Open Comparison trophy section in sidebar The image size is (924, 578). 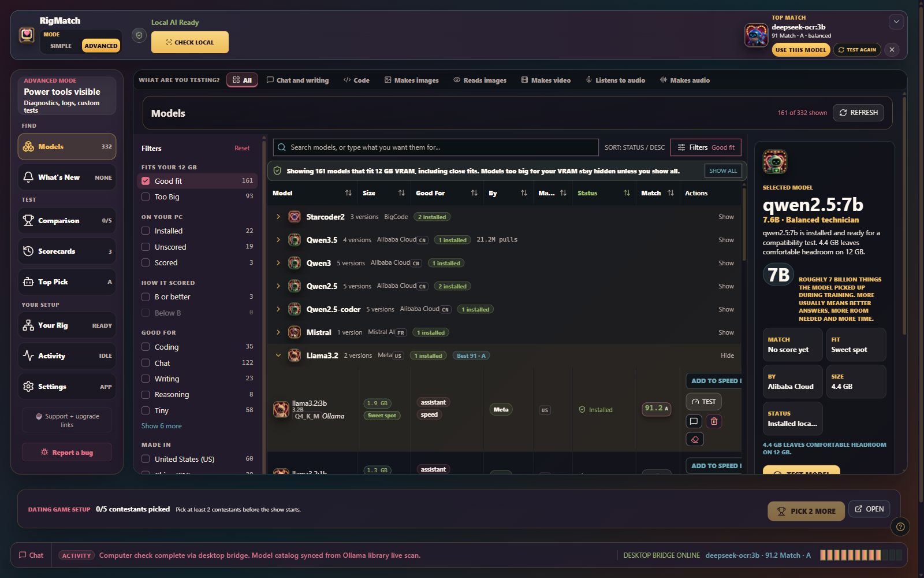[x=67, y=221]
